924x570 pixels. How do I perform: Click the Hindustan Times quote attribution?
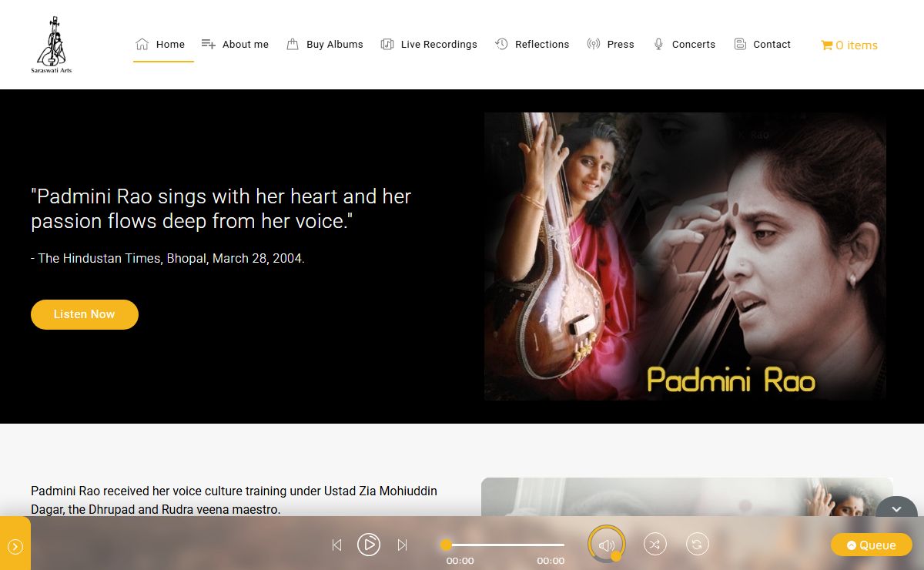coord(168,259)
